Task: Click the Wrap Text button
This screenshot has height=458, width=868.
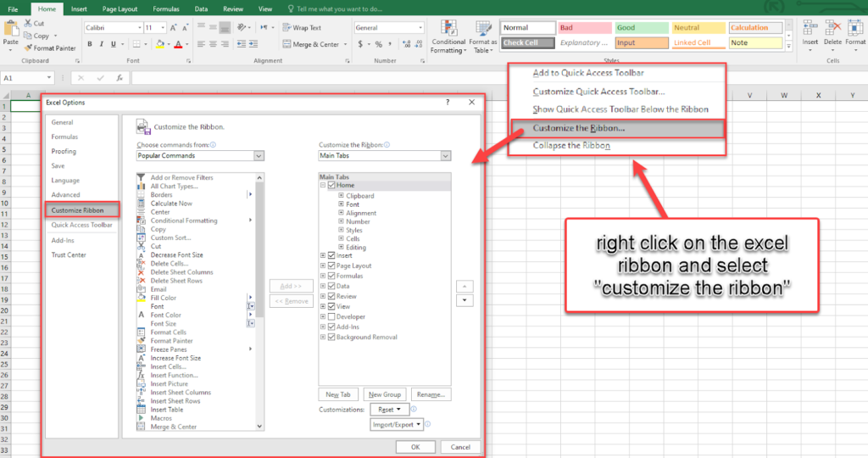Action: (302, 28)
